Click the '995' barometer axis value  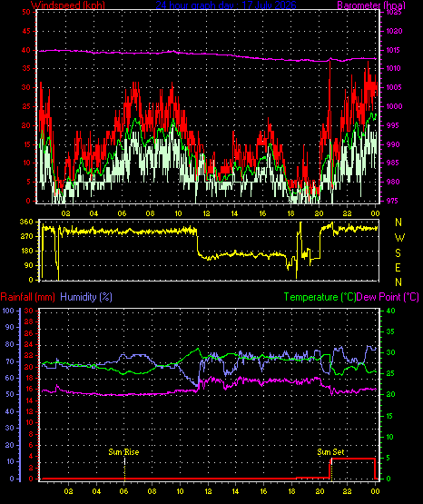393,125
